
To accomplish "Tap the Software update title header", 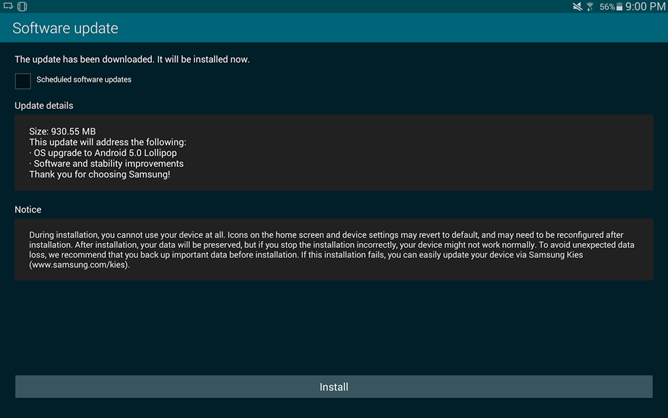I will (x=65, y=29).
